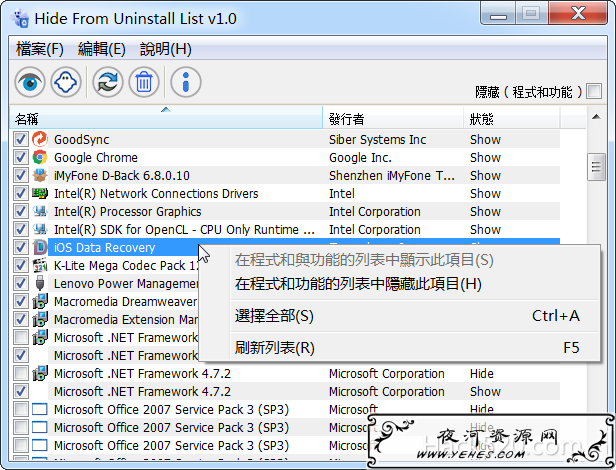616x470 pixels.
Task: Click the Intel SDK for OpenCL icon
Action: pos(40,229)
